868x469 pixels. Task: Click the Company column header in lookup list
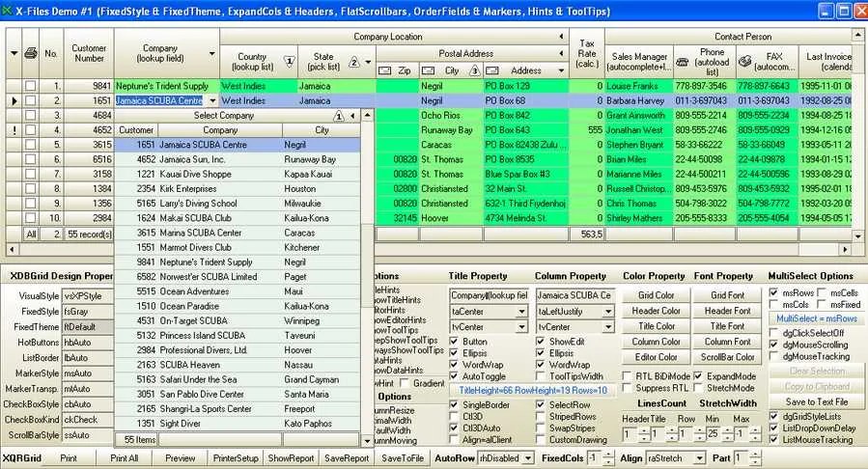[x=220, y=130]
